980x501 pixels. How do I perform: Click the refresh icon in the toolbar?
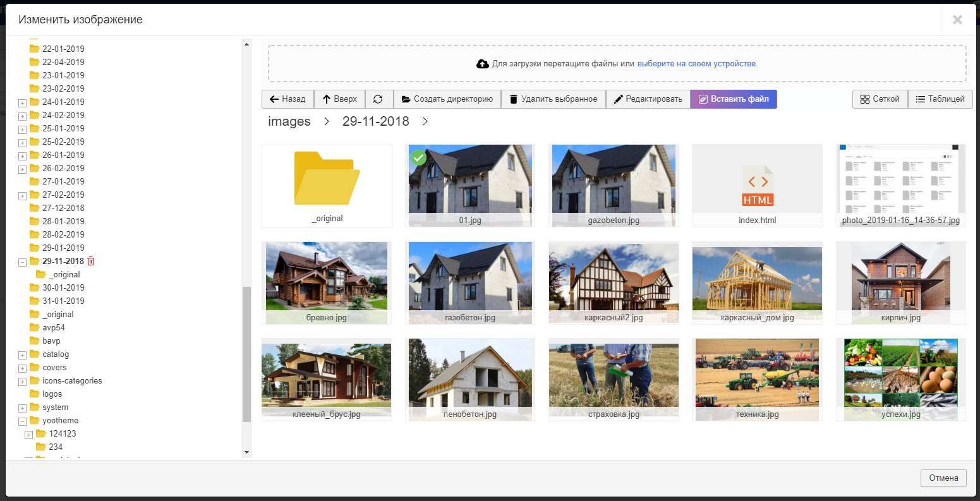tap(378, 99)
